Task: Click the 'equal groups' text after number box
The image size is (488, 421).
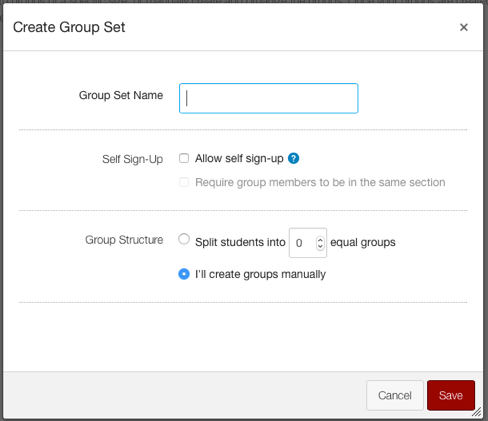Action: pos(363,242)
